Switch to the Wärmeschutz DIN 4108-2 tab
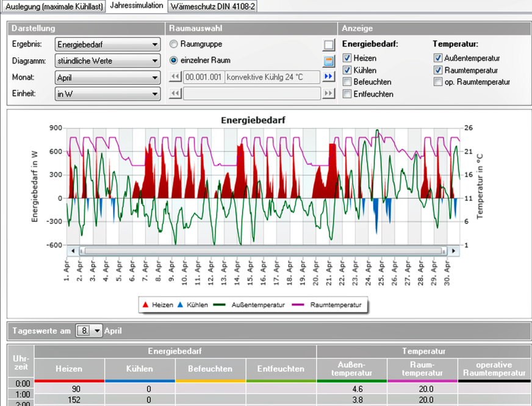 [x=212, y=6]
